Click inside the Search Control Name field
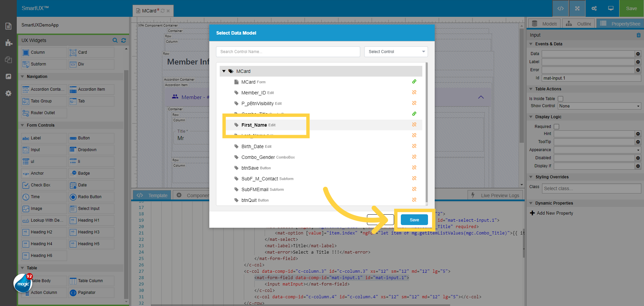 point(288,51)
